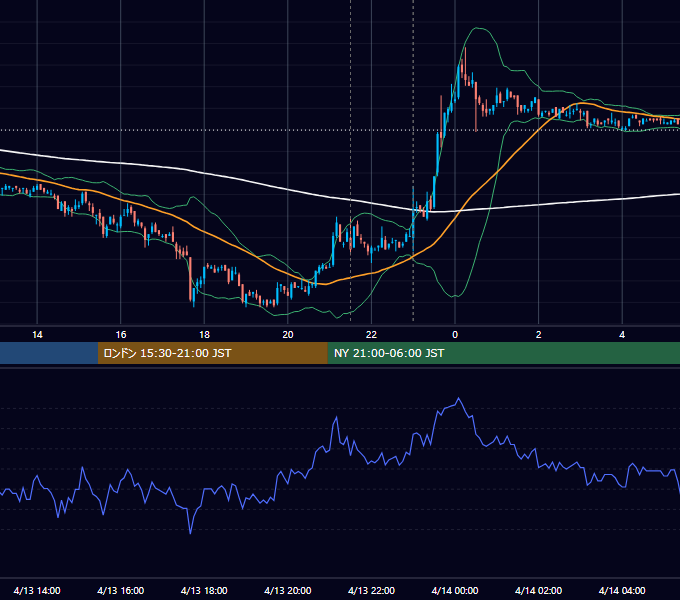Click the 4/13 16:00 label on indicator axis
The height and width of the screenshot is (600, 680).
121,590
